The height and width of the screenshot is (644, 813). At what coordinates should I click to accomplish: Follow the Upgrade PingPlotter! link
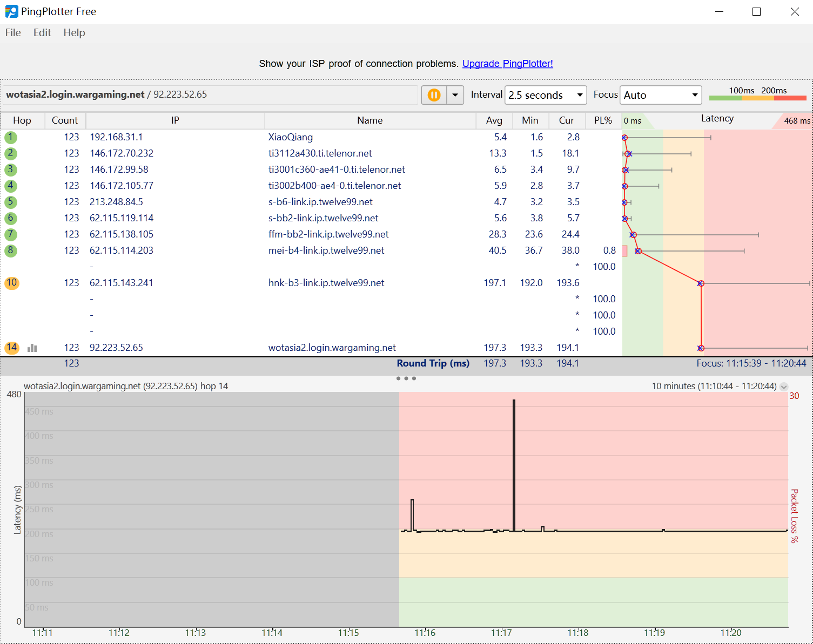coord(507,64)
